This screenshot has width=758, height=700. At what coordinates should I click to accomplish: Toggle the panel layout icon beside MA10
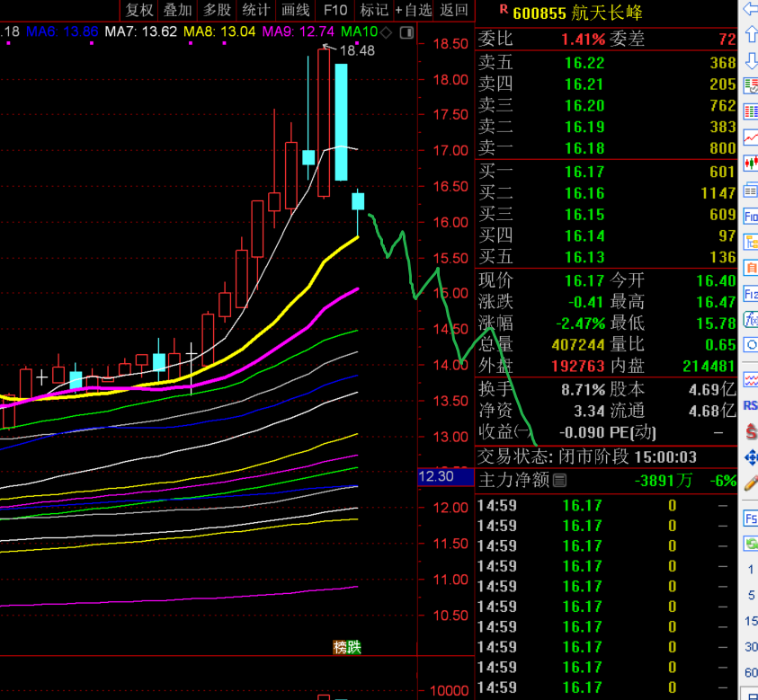pyautogui.click(x=406, y=32)
